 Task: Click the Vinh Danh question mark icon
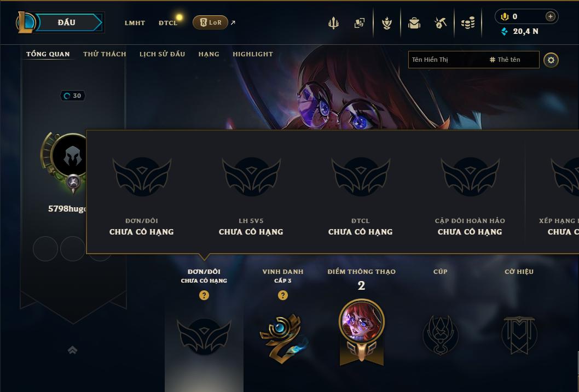pos(282,295)
